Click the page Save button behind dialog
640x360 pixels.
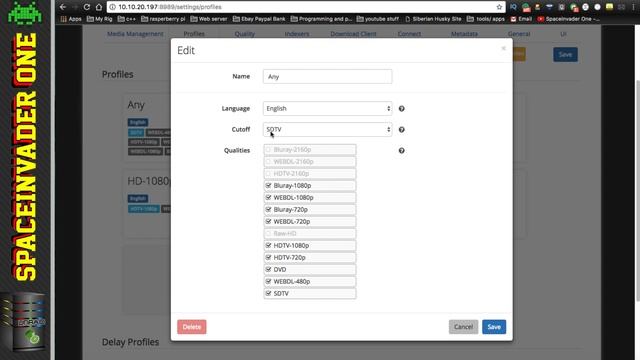click(565, 55)
